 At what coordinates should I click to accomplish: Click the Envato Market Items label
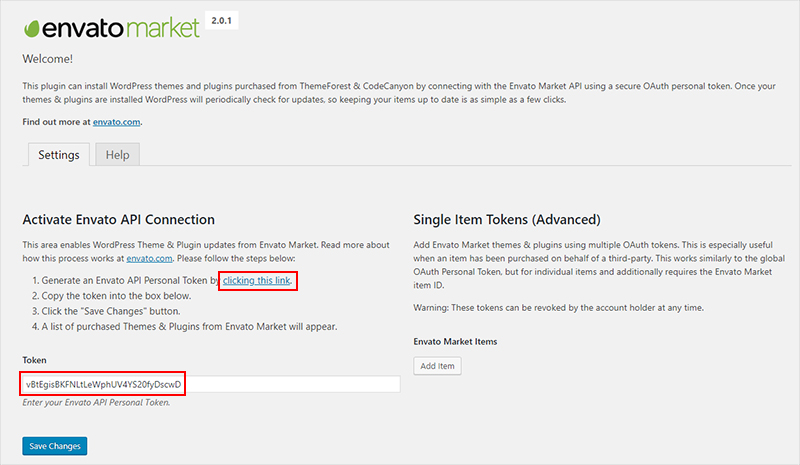pos(455,341)
